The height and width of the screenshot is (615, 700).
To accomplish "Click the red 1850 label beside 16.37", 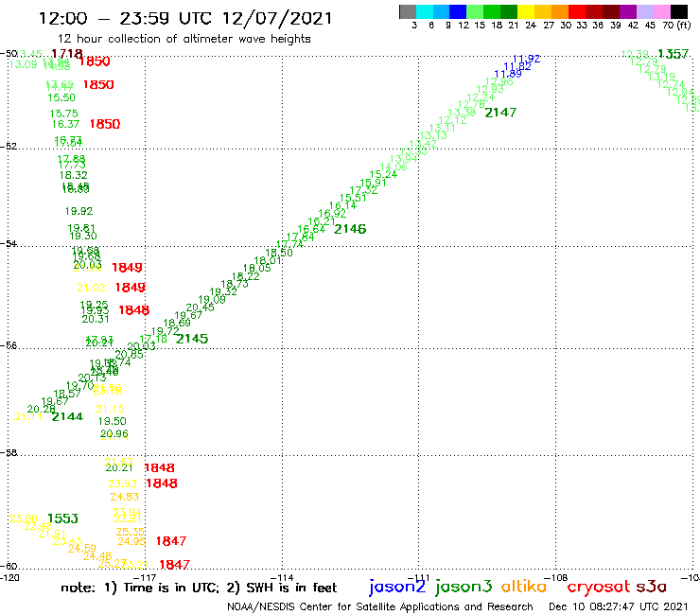I will [105, 124].
